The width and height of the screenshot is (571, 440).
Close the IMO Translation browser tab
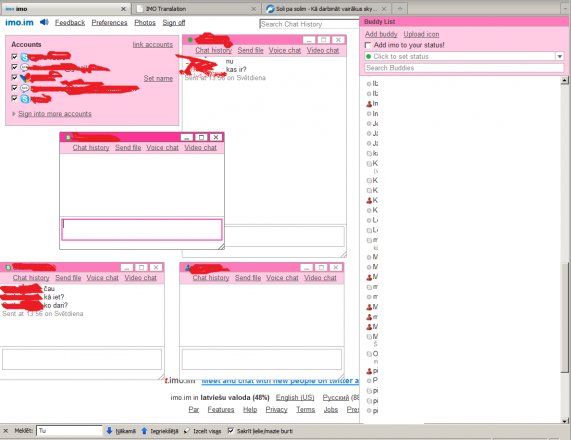tap(254, 9)
